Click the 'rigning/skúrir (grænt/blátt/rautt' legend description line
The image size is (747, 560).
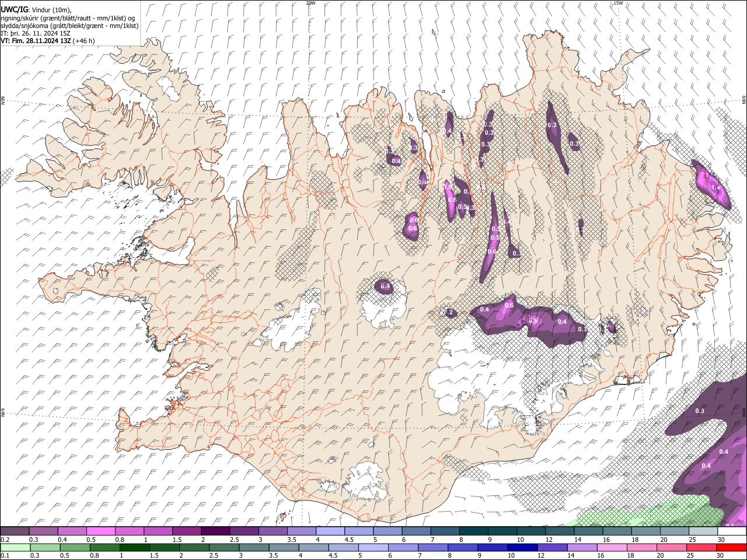point(68,18)
